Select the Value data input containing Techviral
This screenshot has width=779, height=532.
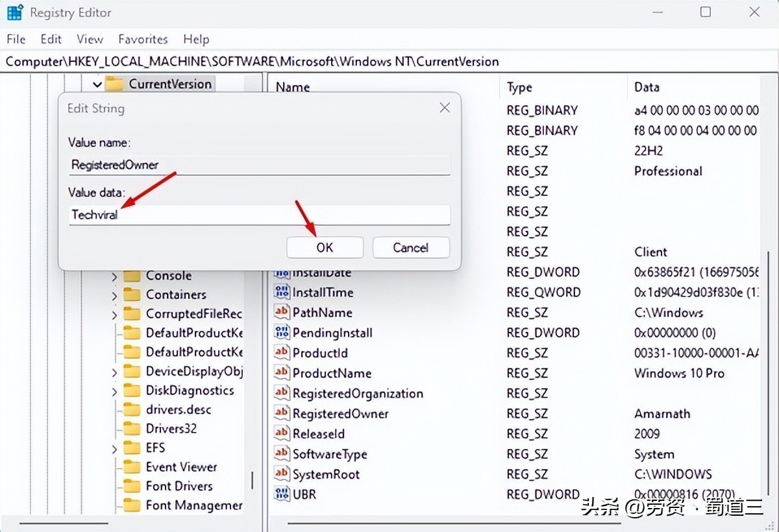pyautogui.click(x=260, y=215)
